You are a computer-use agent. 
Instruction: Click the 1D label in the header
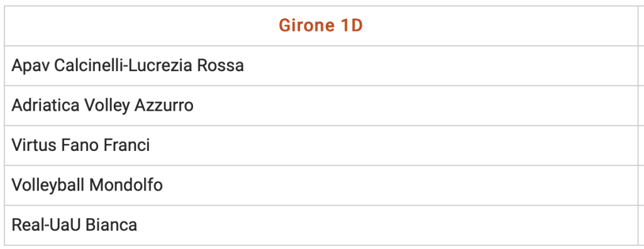point(352,26)
